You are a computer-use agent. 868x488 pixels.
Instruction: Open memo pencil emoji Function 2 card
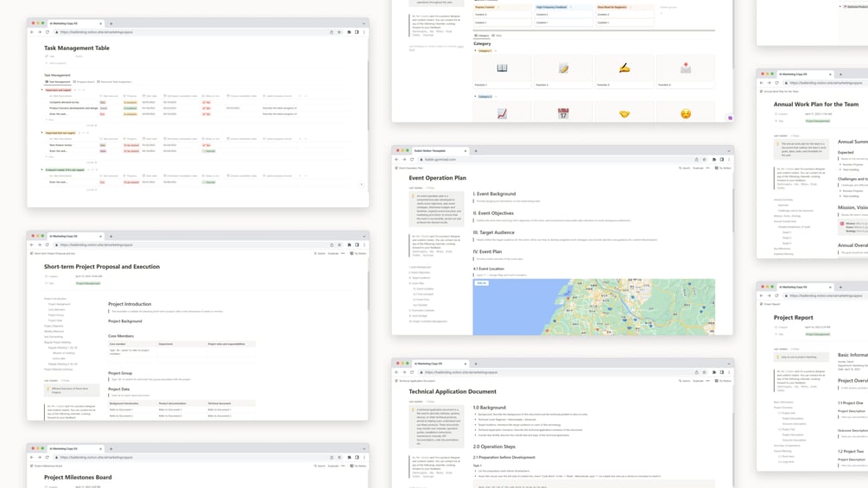[x=563, y=72]
